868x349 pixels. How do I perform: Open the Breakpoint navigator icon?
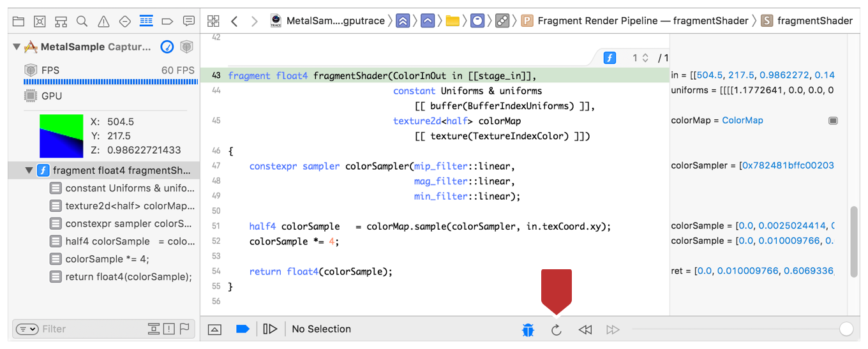[167, 21]
